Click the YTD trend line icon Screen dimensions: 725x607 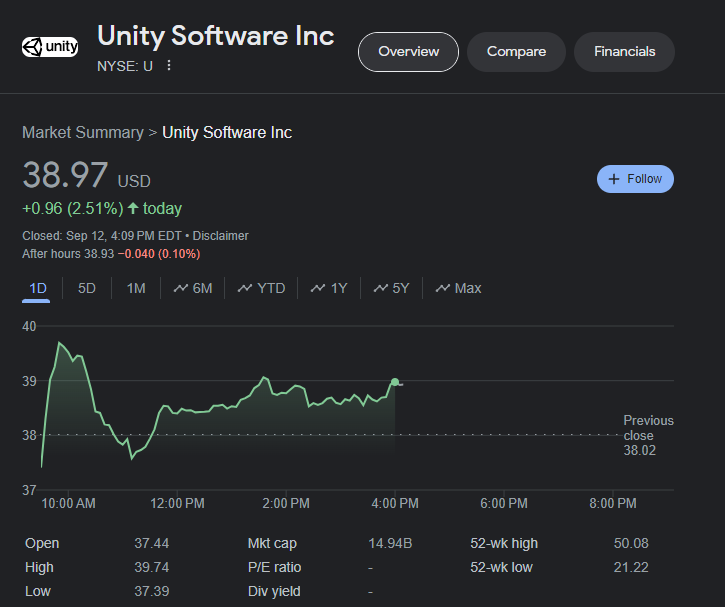245,288
